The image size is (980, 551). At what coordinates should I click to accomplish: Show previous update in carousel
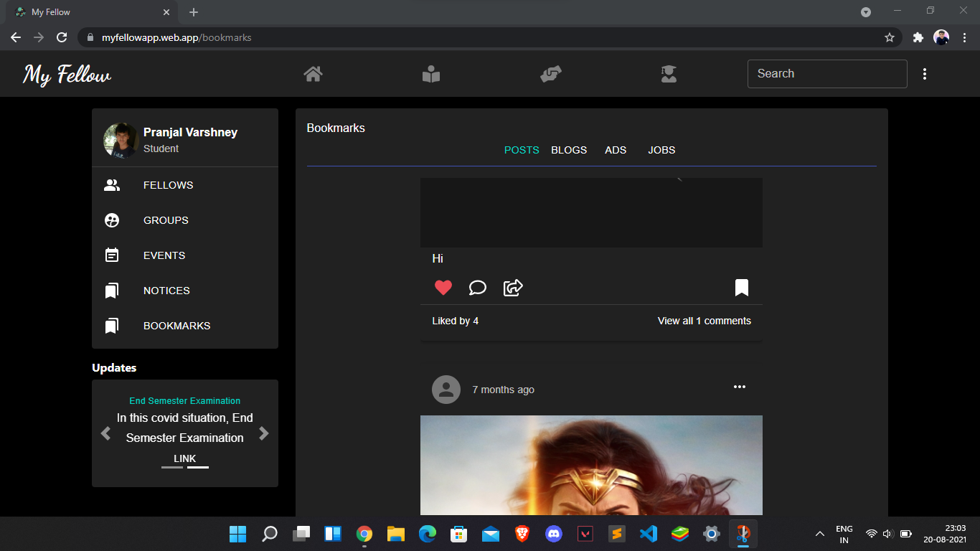pyautogui.click(x=106, y=433)
